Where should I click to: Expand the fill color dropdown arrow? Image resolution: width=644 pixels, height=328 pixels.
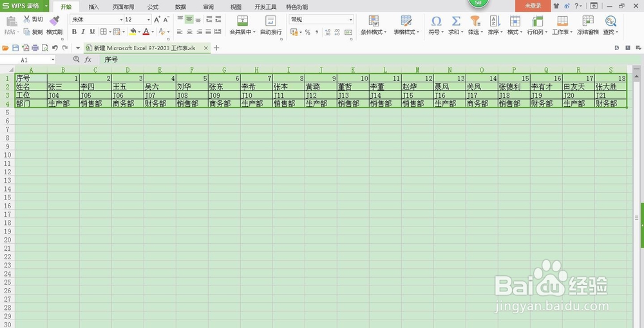tap(139, 32)
